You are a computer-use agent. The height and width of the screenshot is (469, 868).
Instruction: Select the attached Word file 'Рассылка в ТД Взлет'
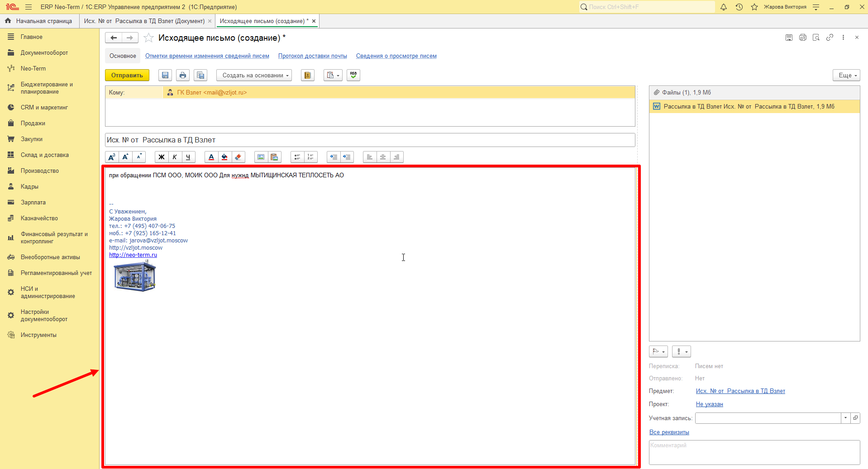754,107
